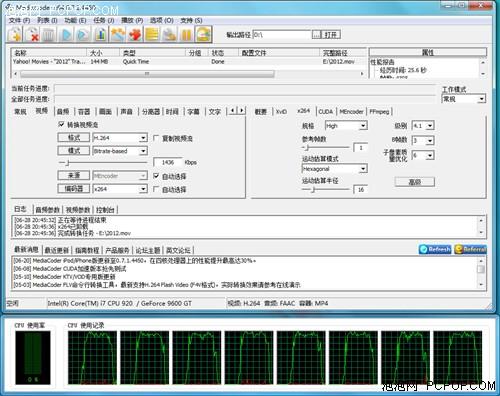This screenshot has width=500, height=396.
Task: Click the File info icon with letter i
Action: tap(101, 34)
